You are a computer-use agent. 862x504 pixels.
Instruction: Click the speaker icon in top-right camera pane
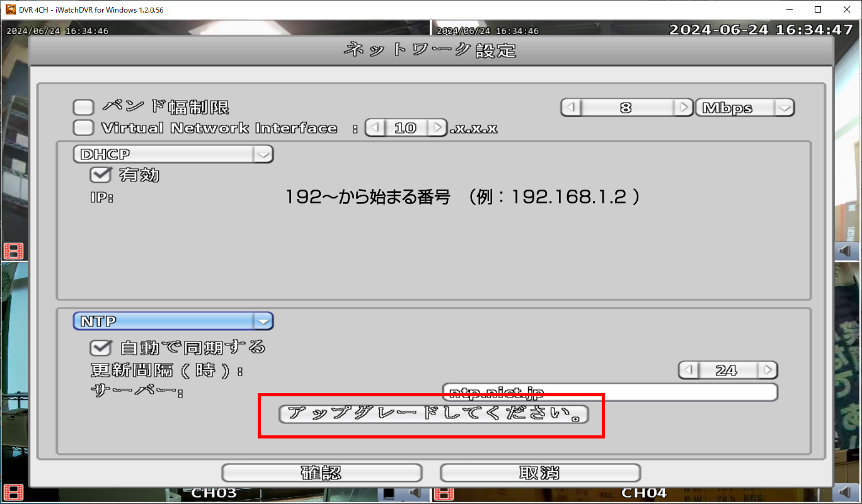846,251
